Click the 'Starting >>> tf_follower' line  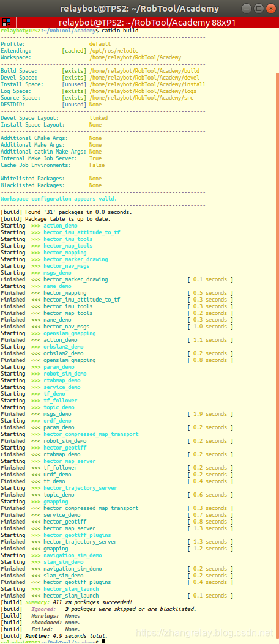39,401
